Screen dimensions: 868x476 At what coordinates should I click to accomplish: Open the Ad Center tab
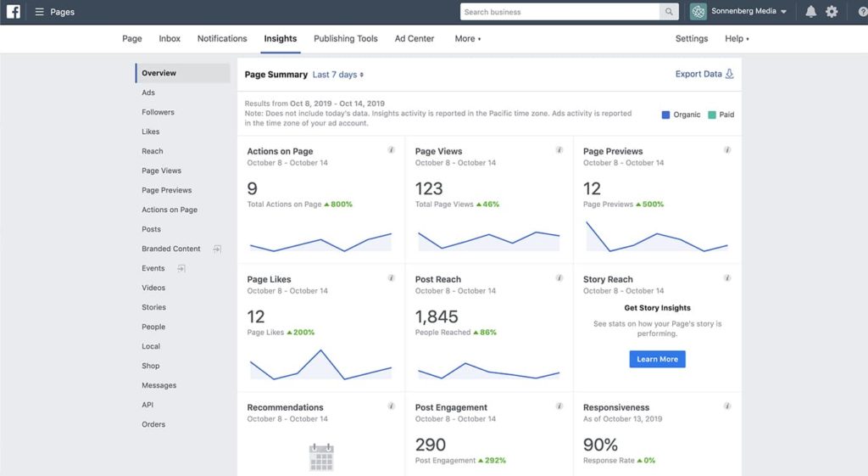point(414,38)
